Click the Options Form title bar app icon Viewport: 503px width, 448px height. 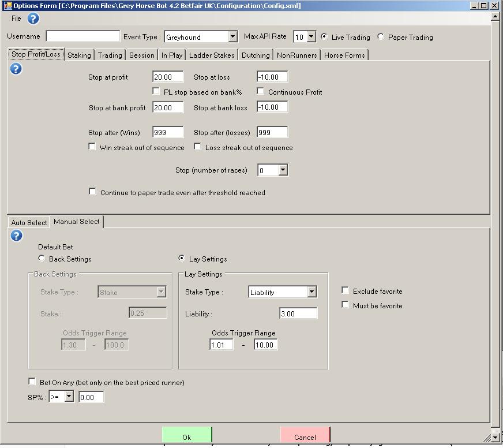[x=7, y=5]
